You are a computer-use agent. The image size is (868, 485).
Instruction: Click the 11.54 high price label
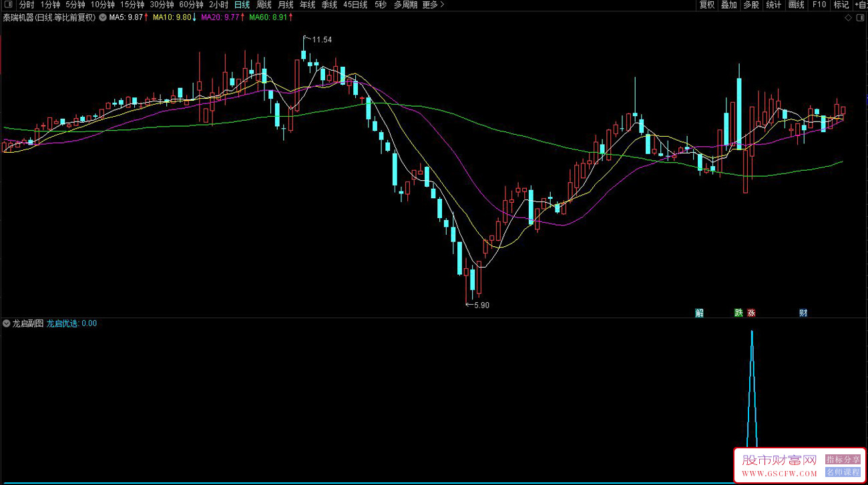tap(322, 39)
